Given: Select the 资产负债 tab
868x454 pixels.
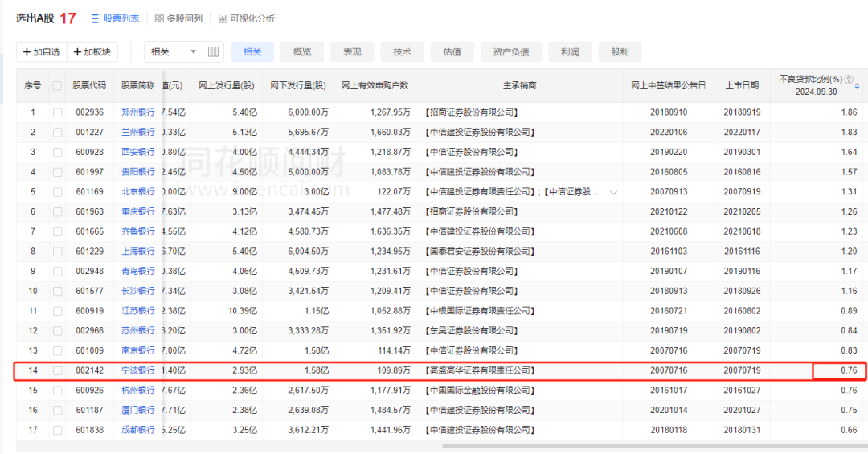Looking at the screenshot, I should [x=510, y=52].
